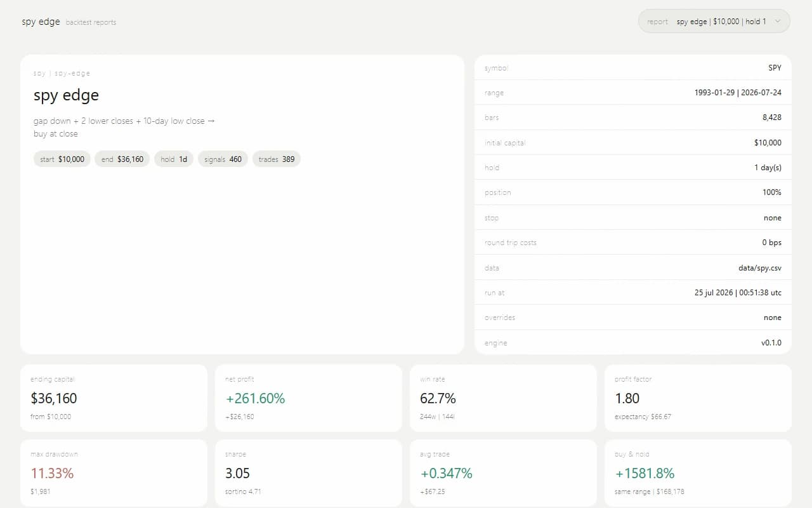Click the data path 'data/spy.csv'
The height and width of the screenshot is (508, 812).
pyautogui.click(x=760, y=268)
